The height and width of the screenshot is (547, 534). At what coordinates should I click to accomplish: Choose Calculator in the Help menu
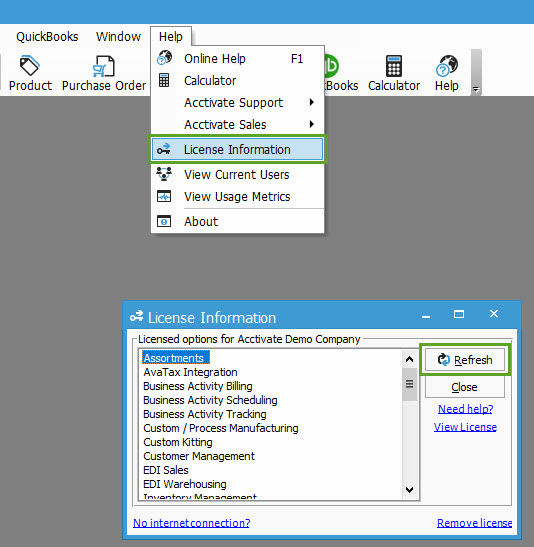(237, 81)
